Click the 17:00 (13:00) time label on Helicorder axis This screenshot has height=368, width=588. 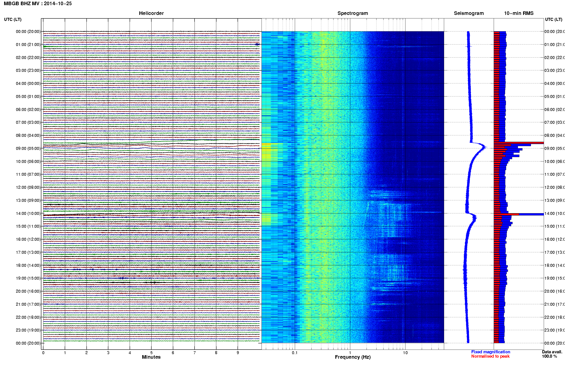(28, 252)
